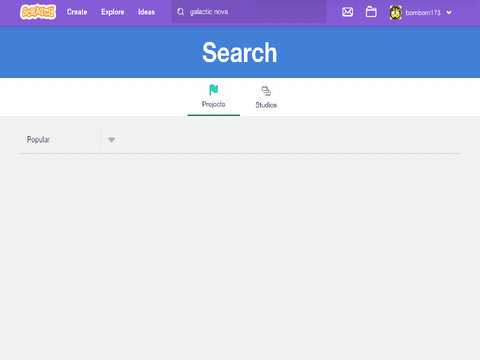The image size is (480, 360).
Task: Open the Create menu item
Action: click(x=77, y=12)
